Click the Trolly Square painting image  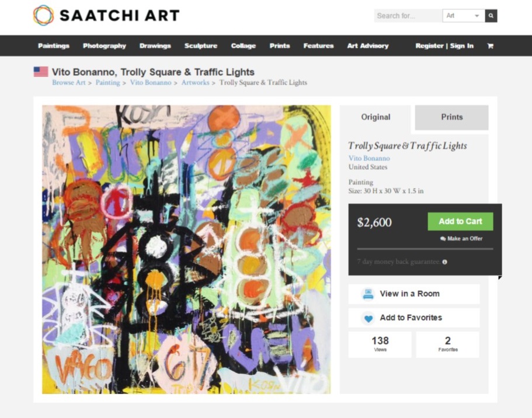(186, 249)
